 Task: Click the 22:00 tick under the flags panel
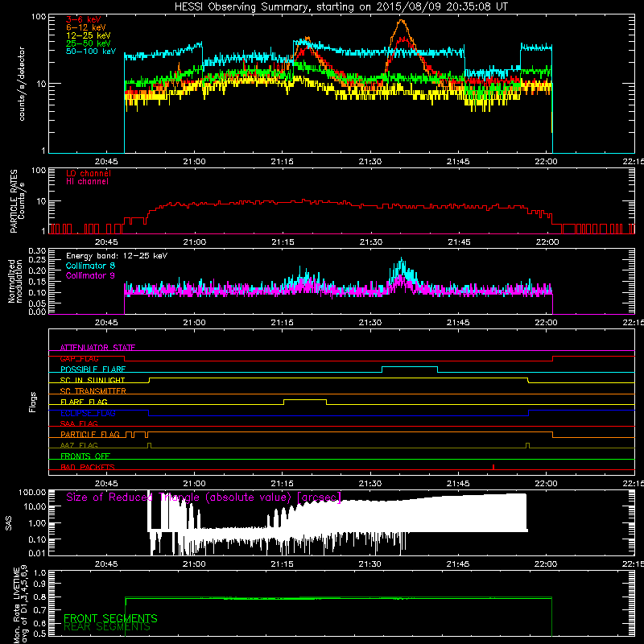546,484
